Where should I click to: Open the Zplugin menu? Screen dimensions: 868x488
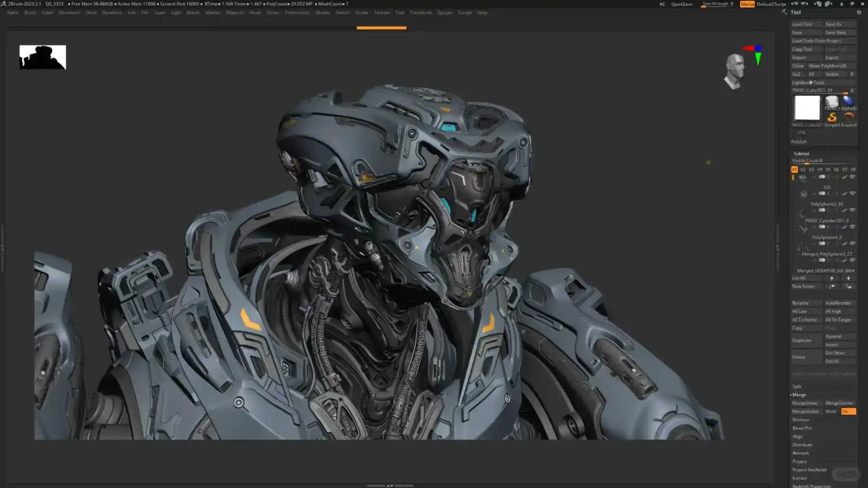444,13
